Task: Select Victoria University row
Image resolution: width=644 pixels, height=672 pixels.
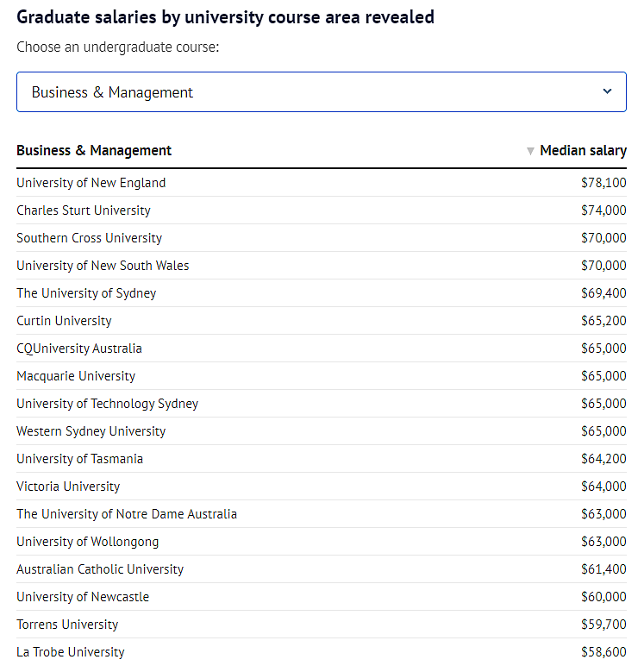Action: pyautogui.click(x=322, y=487)
